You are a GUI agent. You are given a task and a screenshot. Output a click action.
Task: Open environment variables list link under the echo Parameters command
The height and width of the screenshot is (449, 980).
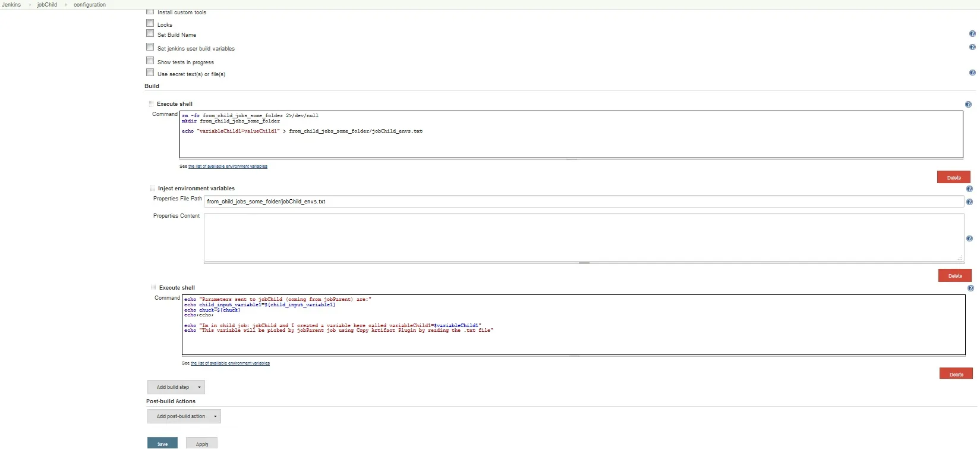[230, 363]
